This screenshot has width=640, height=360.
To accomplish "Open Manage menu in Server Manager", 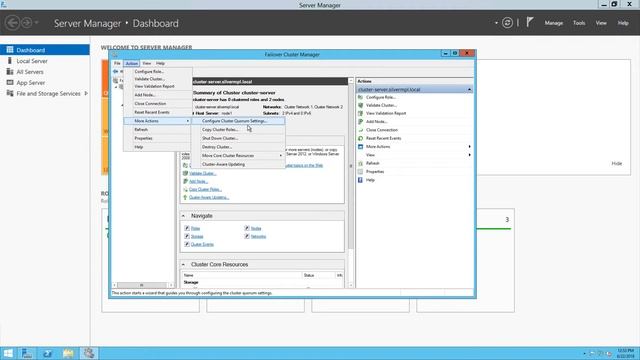I will [553, 23].
